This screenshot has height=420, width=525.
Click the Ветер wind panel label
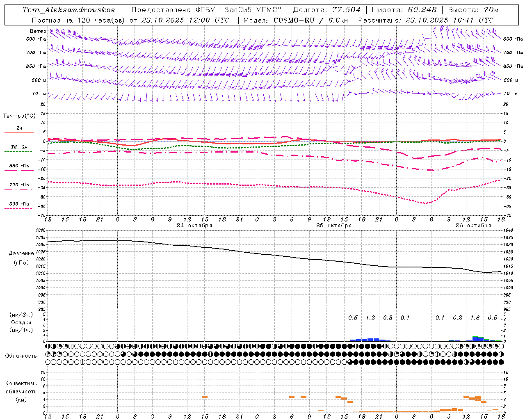coord(38,31)
